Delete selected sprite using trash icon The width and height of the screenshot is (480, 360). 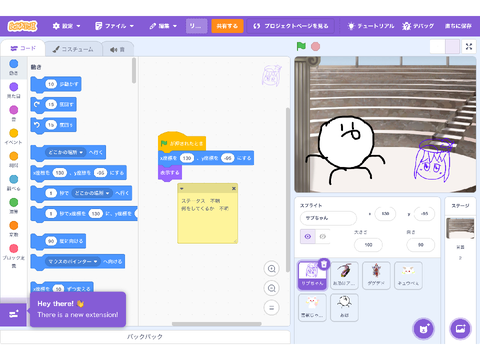click(324, 264)
